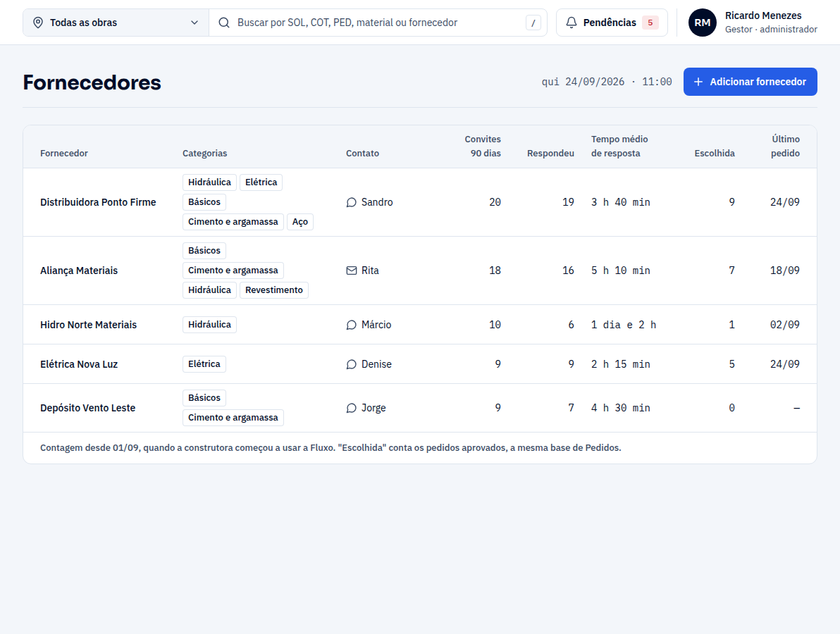This screenshot has width=840, height=634.
Task: Select the Elétrica Nova Luz supplier name
Action: click(79, 364)
